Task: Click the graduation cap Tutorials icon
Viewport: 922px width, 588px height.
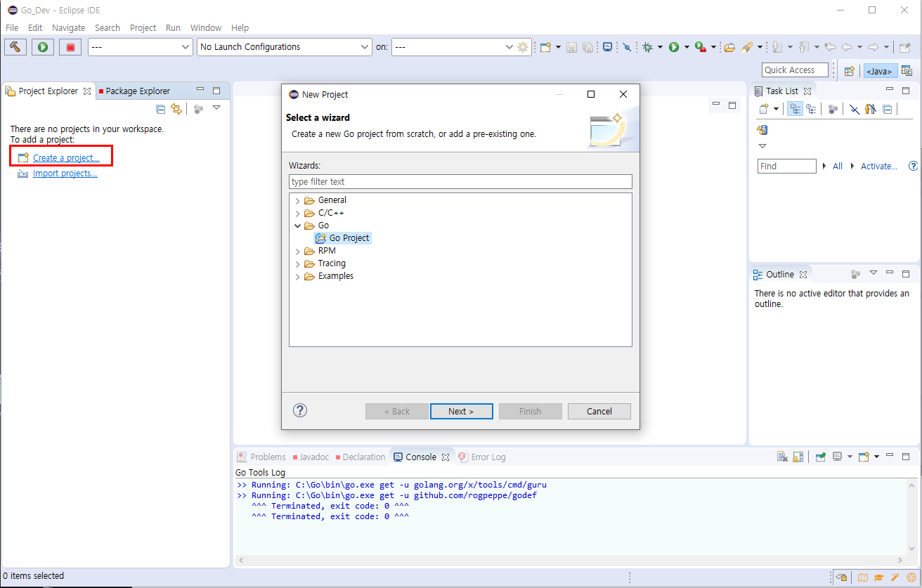Action: [x=879, y=577]
